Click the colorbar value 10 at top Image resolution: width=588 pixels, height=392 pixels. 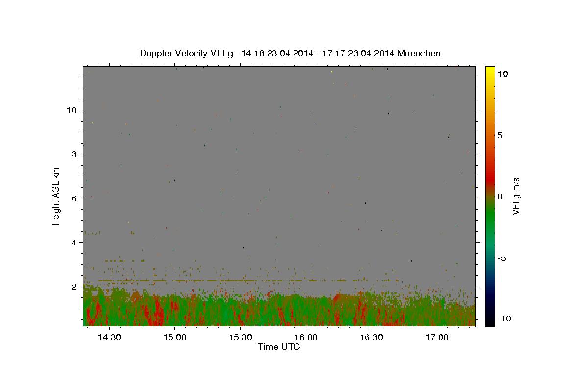pos(502,73)
